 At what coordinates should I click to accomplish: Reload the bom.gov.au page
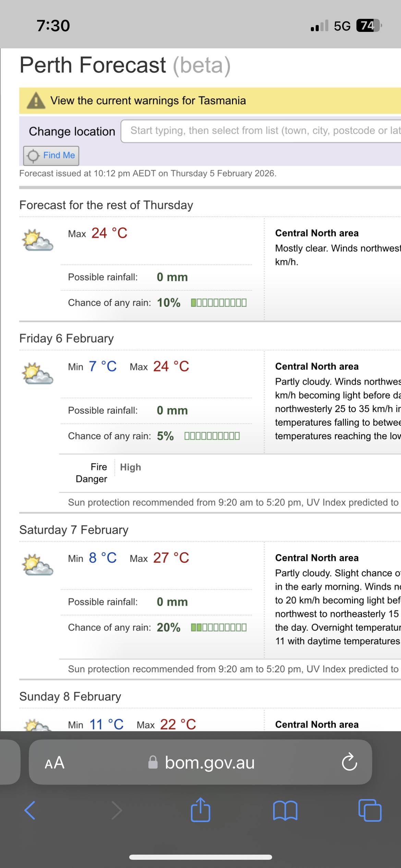tap(349, 762)
